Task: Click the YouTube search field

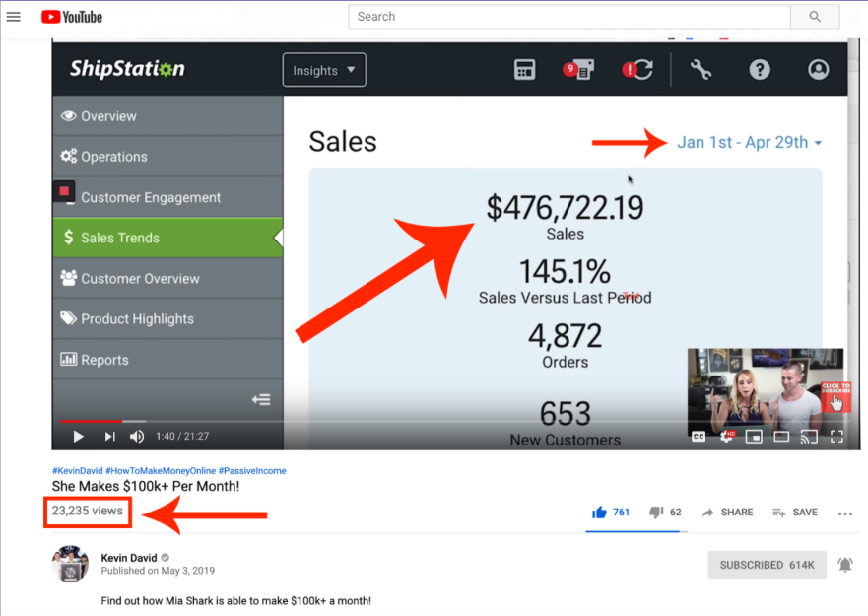Action: [569, 17]
